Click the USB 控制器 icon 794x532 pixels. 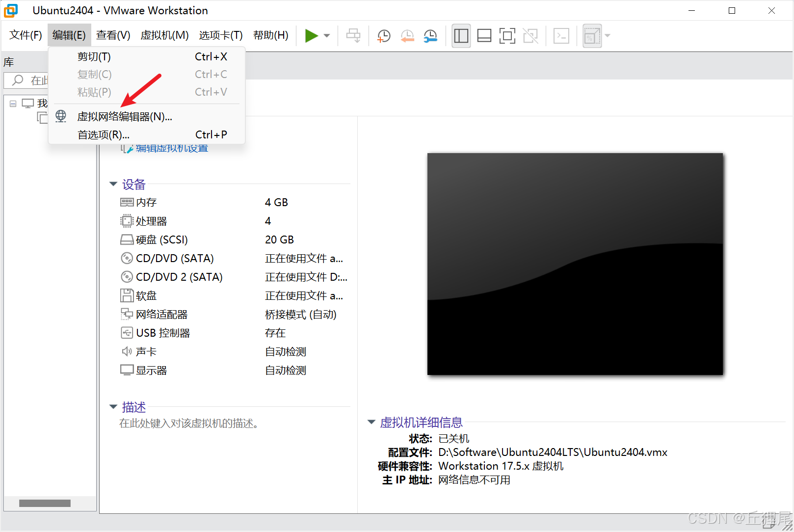click(x=127, y=333)
